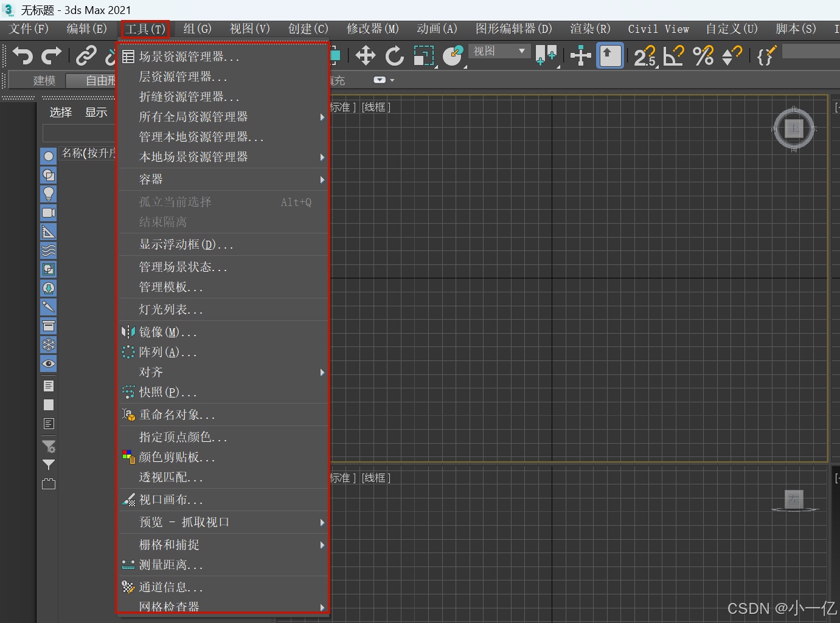Open the 渲染(R) menu
Image resolution: width=840 pixels, height=623 pixels.
click(590, 29)
